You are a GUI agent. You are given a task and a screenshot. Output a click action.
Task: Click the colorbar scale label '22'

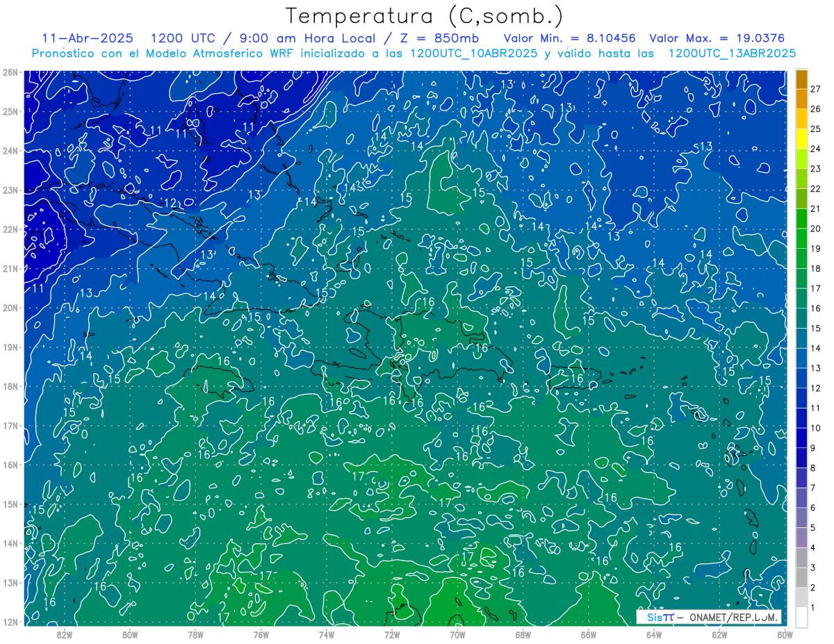[x=816, y=188]
